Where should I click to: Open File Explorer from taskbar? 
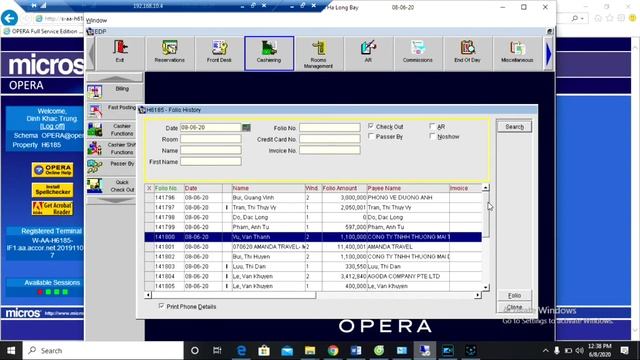point(310,351)
